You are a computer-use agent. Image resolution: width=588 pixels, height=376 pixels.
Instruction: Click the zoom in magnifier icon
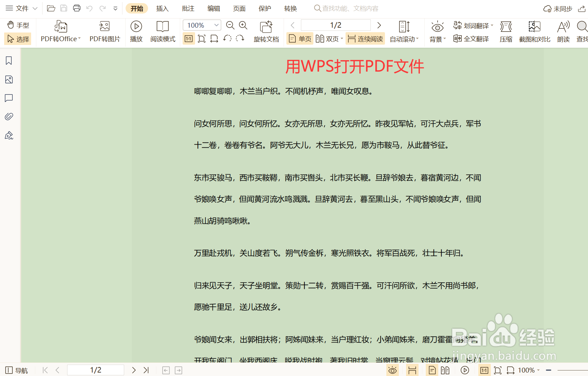point(243,25)
